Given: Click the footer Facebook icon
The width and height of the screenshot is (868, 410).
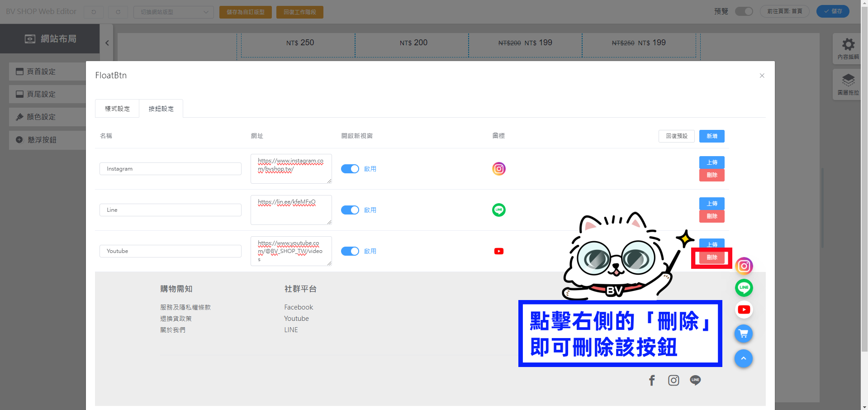Looking at the screenshot, I should [652, 380].
